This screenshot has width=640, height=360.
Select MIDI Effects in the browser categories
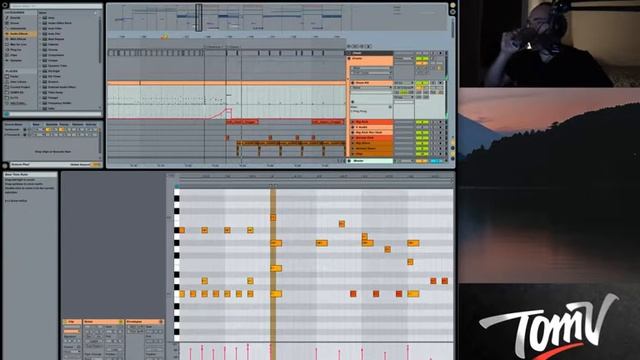tap(18, 39)
